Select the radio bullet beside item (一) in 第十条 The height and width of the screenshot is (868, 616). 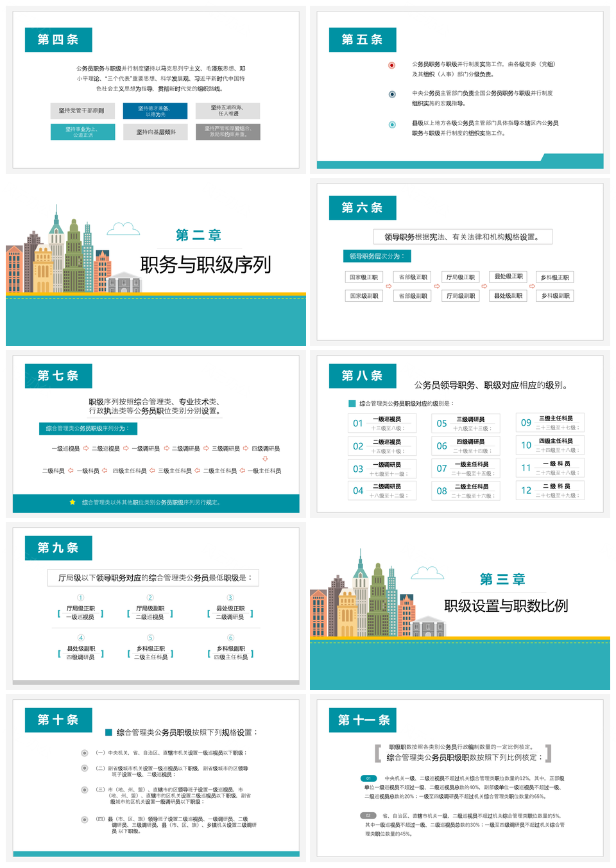pyautogui.click(x=84, y=752)
